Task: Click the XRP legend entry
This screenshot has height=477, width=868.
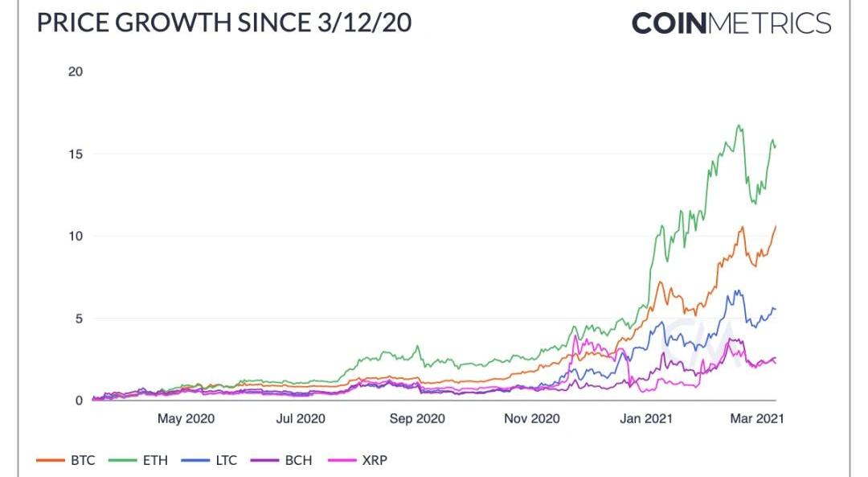Action: [362, 461]
